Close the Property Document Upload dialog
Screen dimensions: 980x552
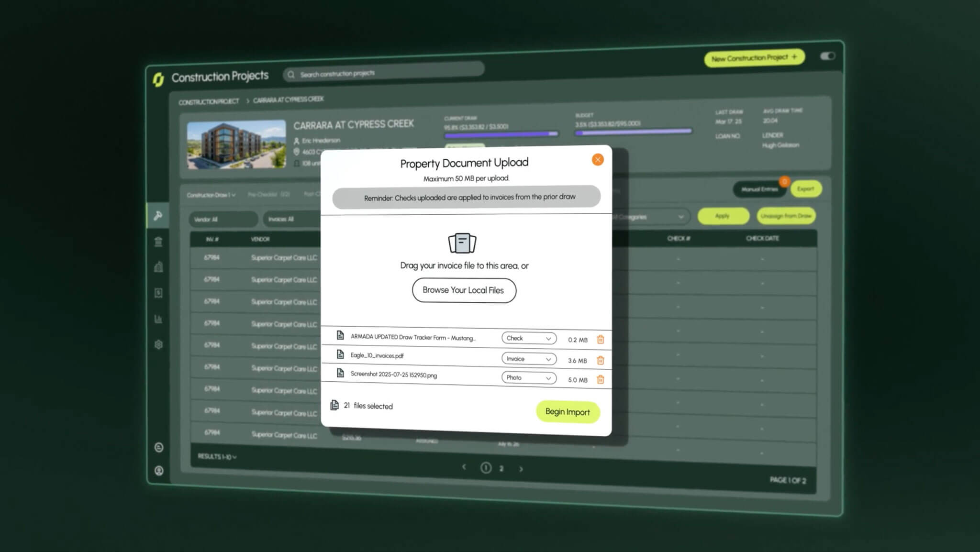597,160
